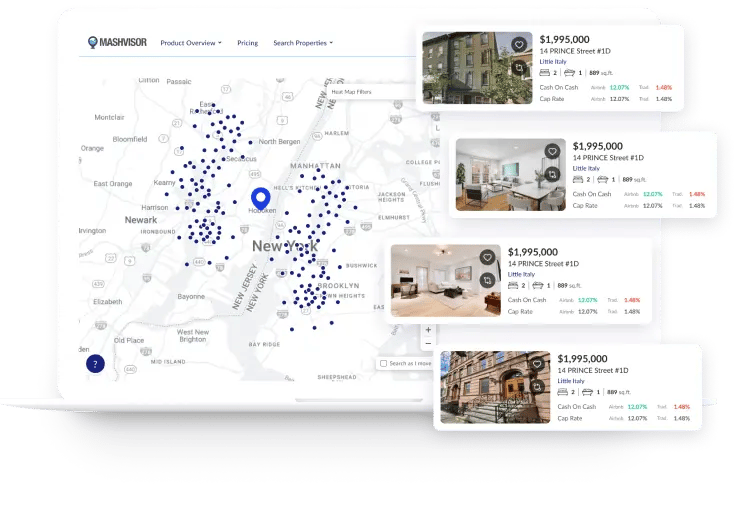Compare the green building listing via swap icon
737x517 pixels.
(519, 68)
